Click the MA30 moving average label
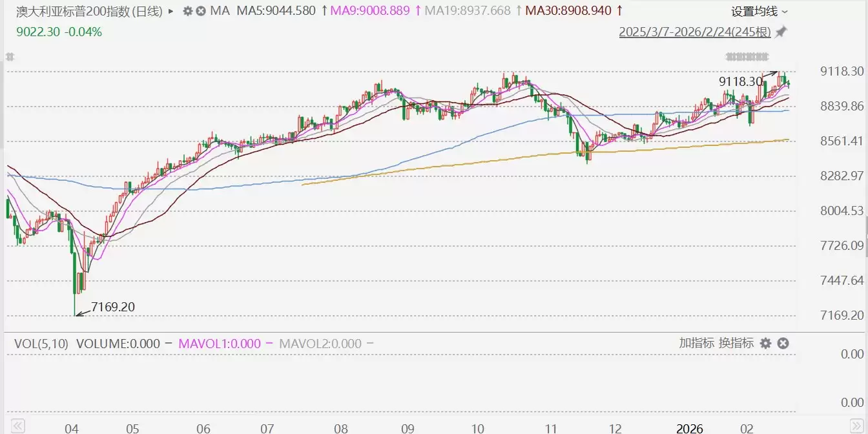 pos(567,11)
